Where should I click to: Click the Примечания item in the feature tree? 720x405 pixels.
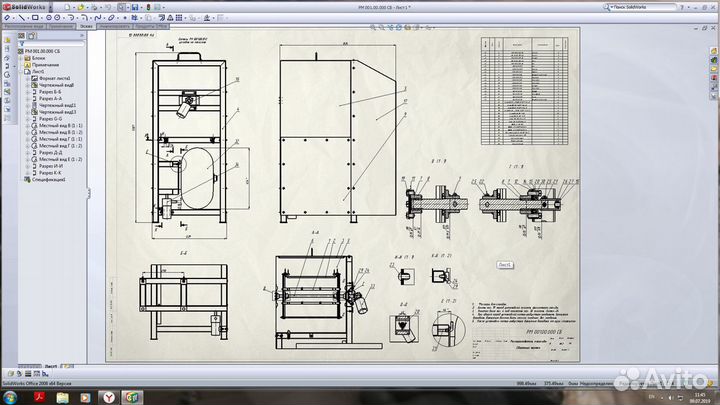click(46, 65)
